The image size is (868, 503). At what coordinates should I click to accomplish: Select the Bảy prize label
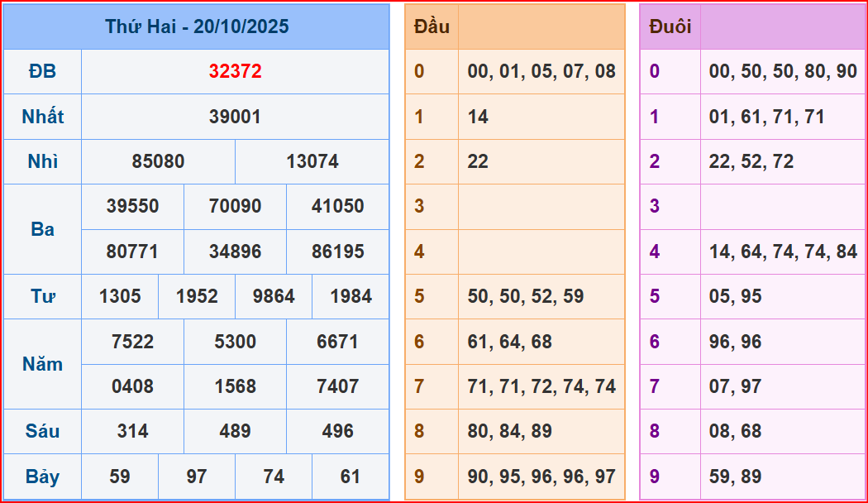[43, 477]
